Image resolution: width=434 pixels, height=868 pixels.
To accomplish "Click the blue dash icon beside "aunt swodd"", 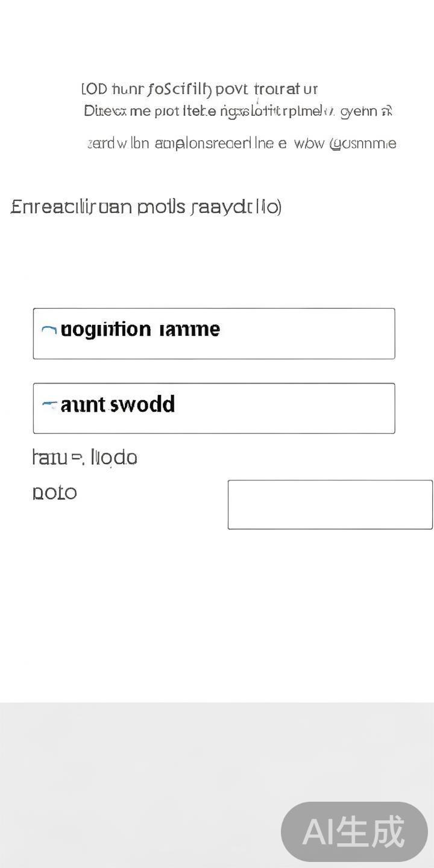I will pos(49,404).
